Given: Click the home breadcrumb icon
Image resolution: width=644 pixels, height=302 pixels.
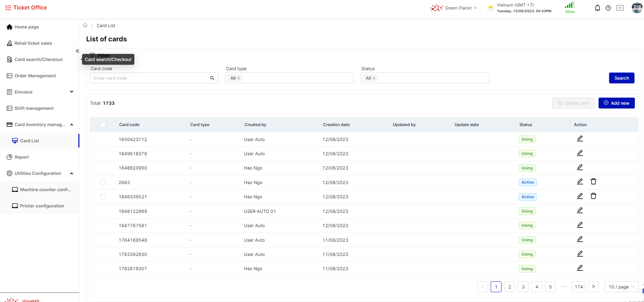Looking at the screenshot, I should click(x=85, y=25).
